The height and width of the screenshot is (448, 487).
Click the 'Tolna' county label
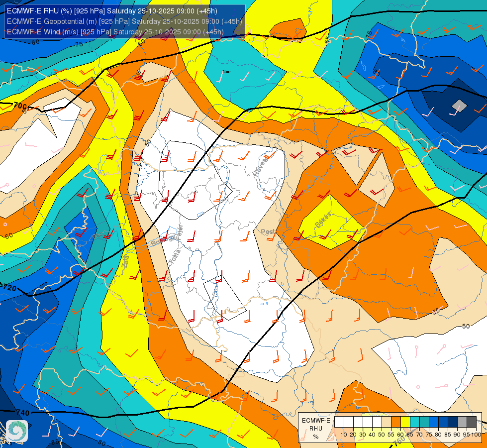[x=175, y=257]
